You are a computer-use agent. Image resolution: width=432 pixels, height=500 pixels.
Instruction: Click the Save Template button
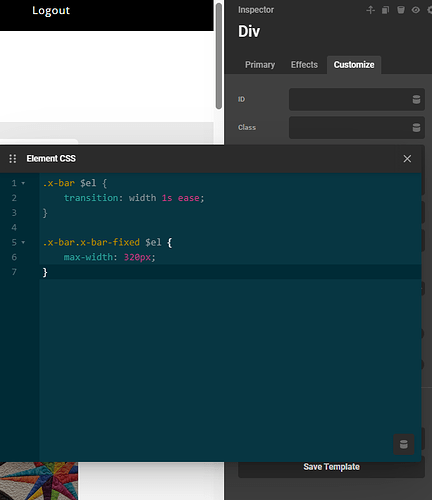click(331, 467)
